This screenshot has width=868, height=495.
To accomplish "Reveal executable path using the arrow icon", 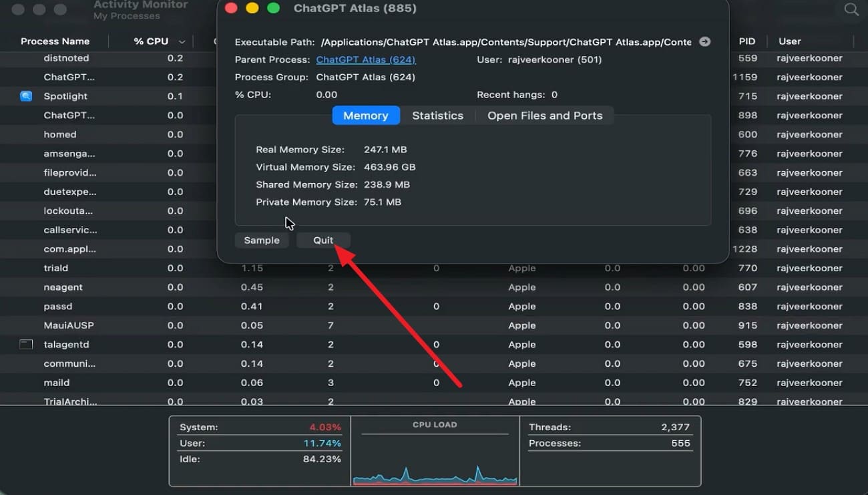I will click(x=704, y=41).
